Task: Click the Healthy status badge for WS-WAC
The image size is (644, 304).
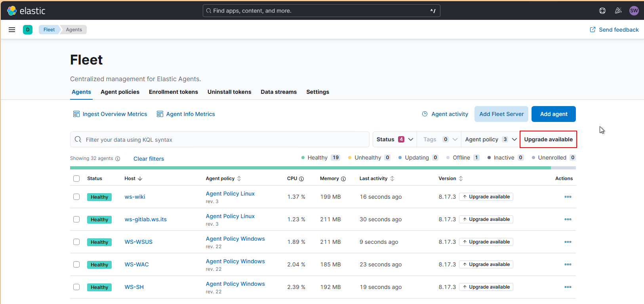Action: (99, 264)
